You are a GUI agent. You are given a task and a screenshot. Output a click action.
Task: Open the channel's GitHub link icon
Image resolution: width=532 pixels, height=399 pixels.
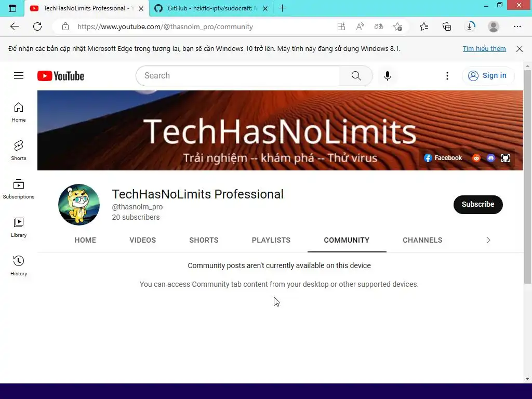pos(506,158)
